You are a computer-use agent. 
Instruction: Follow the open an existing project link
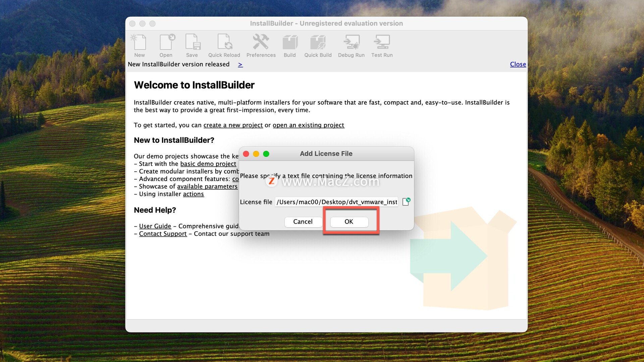[x=308, y=125]
